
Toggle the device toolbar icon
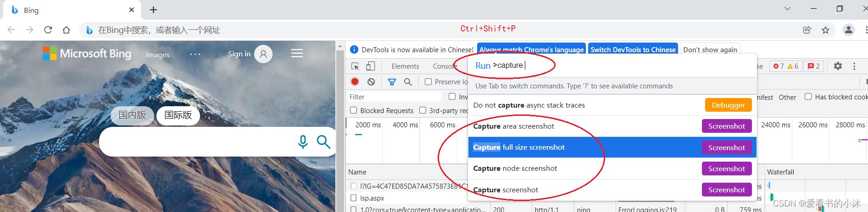(x=370, y=66)
